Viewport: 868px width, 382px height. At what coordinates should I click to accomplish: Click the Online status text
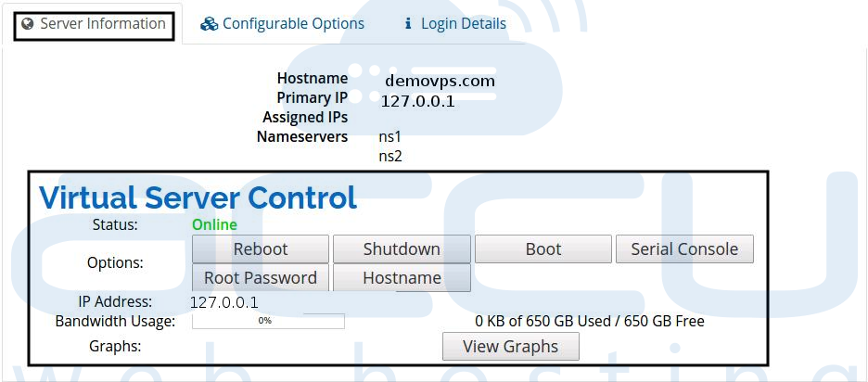click(214, 224)
